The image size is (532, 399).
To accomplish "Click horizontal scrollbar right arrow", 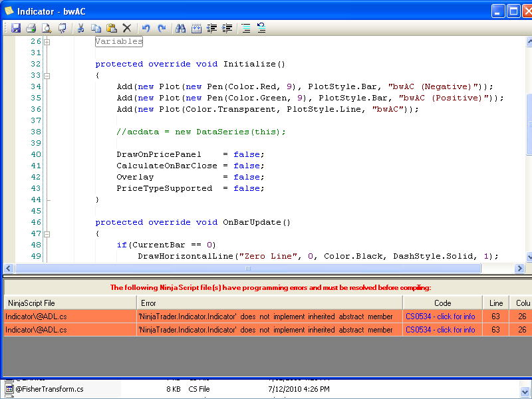I will pyautogui.click(x=519, y=269).
